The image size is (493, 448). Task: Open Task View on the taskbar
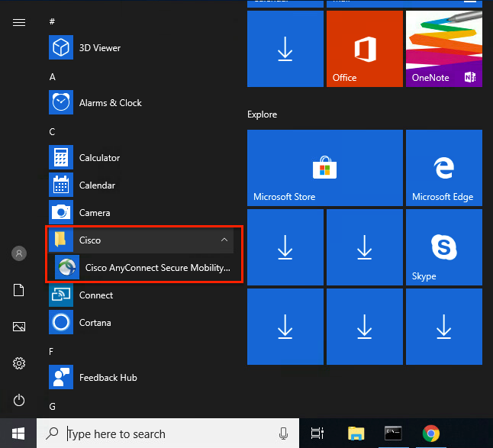[317, 433]
